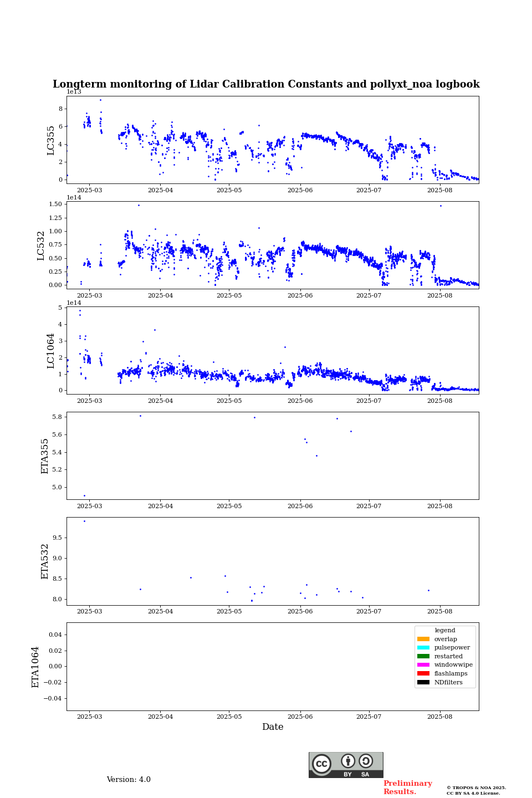Click the black NDfilters legend swatch
The width and height of the screenshot is (532, 798).
point(423,682)
